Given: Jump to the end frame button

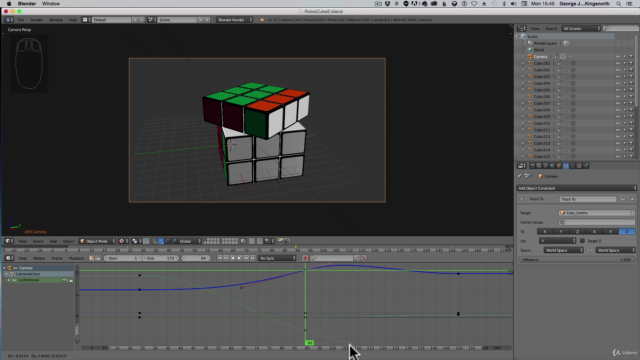Looking at the screenshot, I should [x=253, y=258].
